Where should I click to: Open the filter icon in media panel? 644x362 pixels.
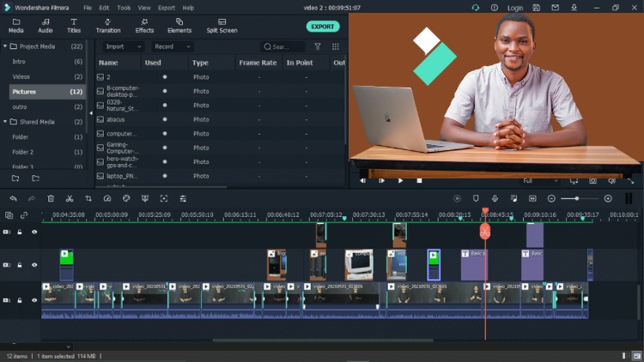(318, 47)
